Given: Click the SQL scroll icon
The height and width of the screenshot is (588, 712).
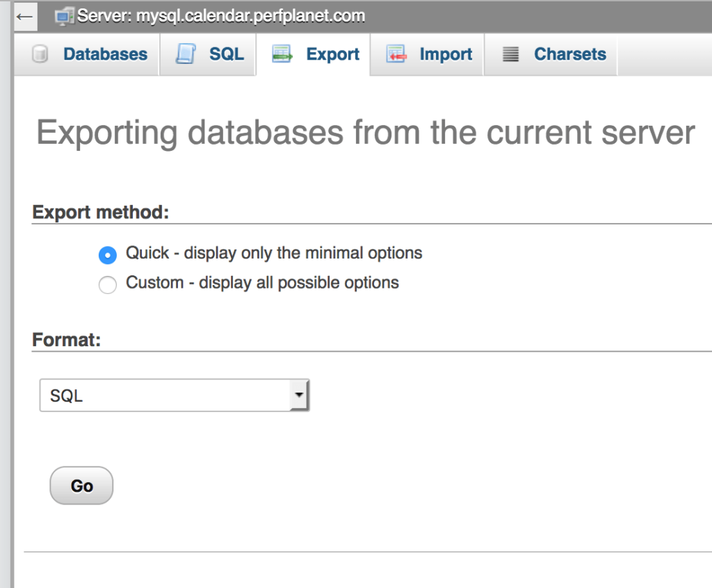Looking at the screenshot, I should 185,54.
